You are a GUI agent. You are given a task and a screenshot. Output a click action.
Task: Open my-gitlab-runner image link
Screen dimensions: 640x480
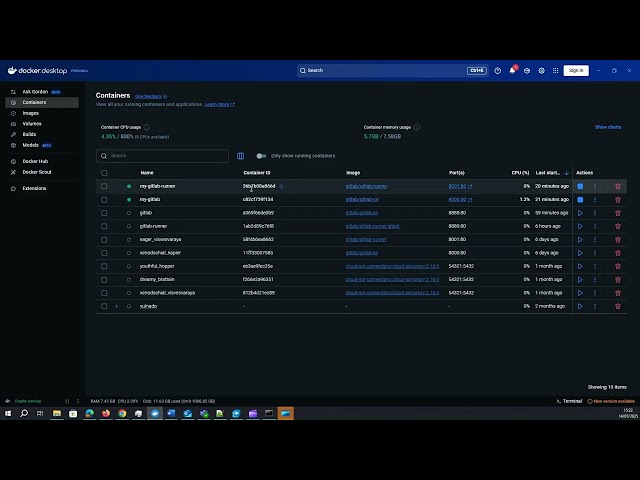coord(367,186)
